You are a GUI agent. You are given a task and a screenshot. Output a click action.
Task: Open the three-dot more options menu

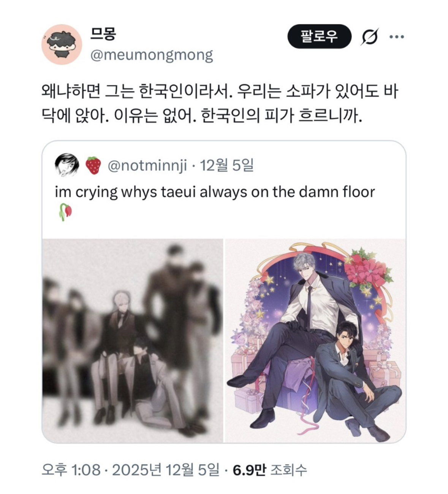[397, 37]
